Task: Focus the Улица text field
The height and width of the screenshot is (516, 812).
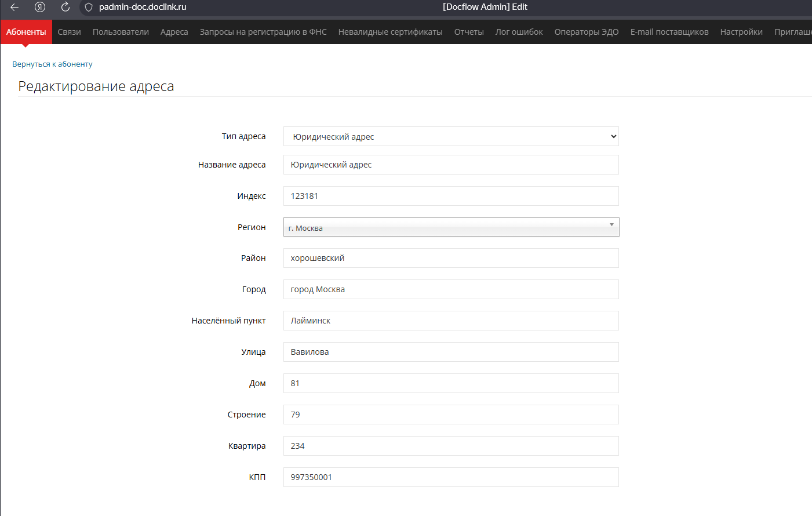Action: 450,352
